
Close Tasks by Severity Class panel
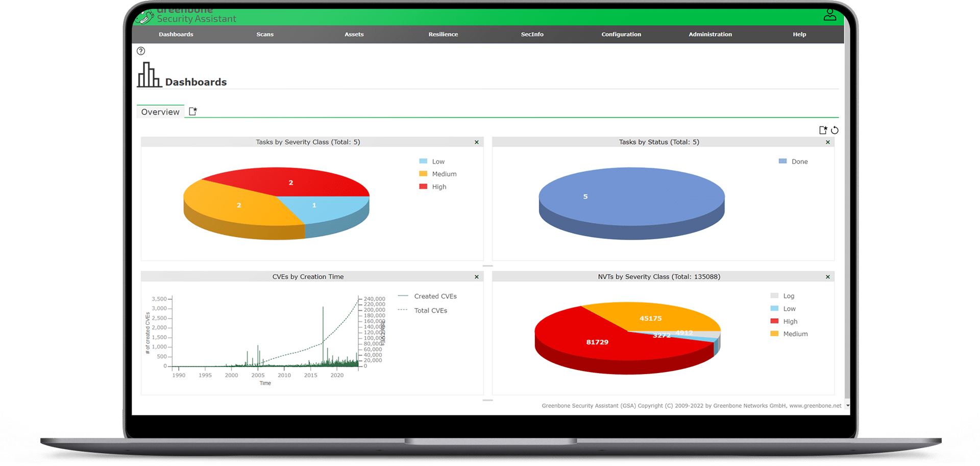pos(477,142)
